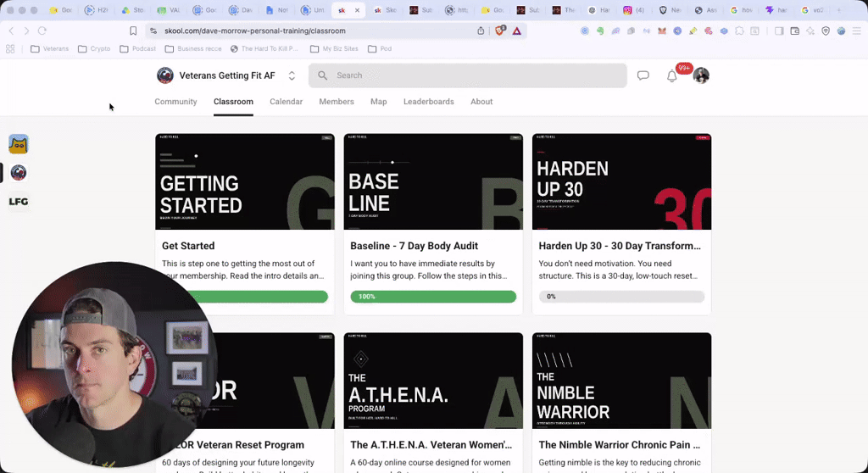Open the chat messages icon
The width and height of the screenshot is (868, 473).
point(643,75)
